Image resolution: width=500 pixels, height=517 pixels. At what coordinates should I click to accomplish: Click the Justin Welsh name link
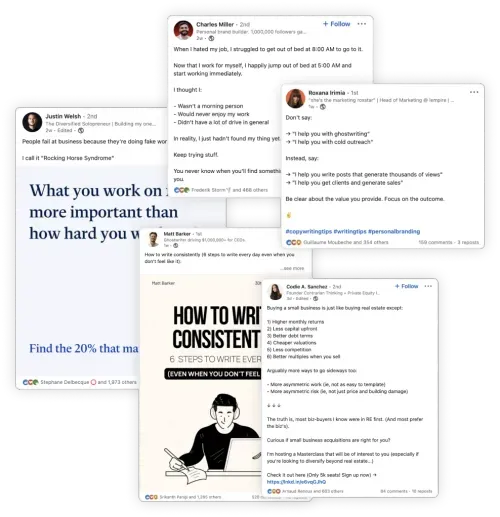63,116
